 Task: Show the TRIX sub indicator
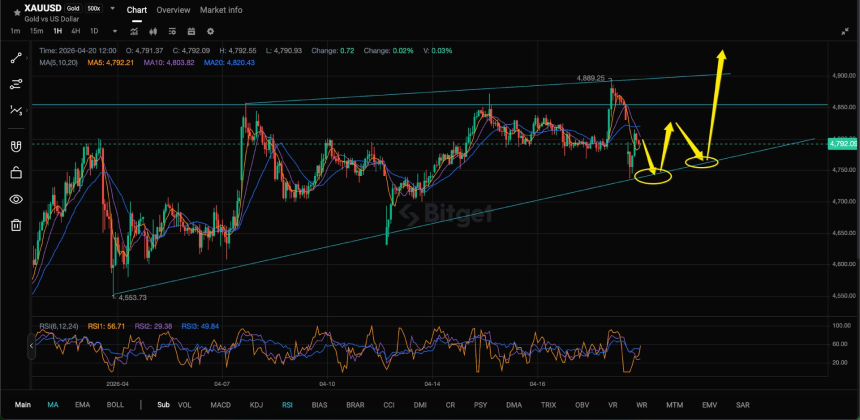(x=548, y=405)
